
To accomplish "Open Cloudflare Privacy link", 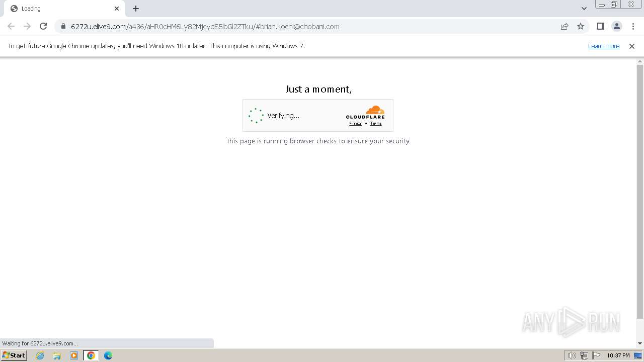I will 355,123.
